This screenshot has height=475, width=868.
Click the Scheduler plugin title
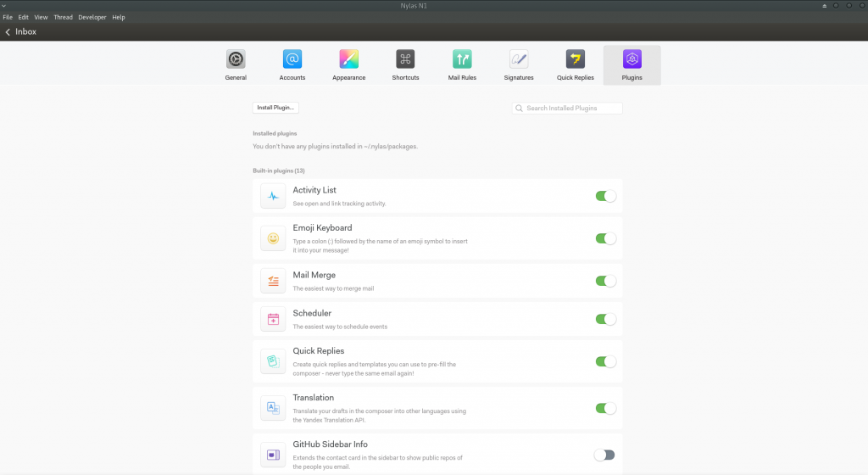312,313
